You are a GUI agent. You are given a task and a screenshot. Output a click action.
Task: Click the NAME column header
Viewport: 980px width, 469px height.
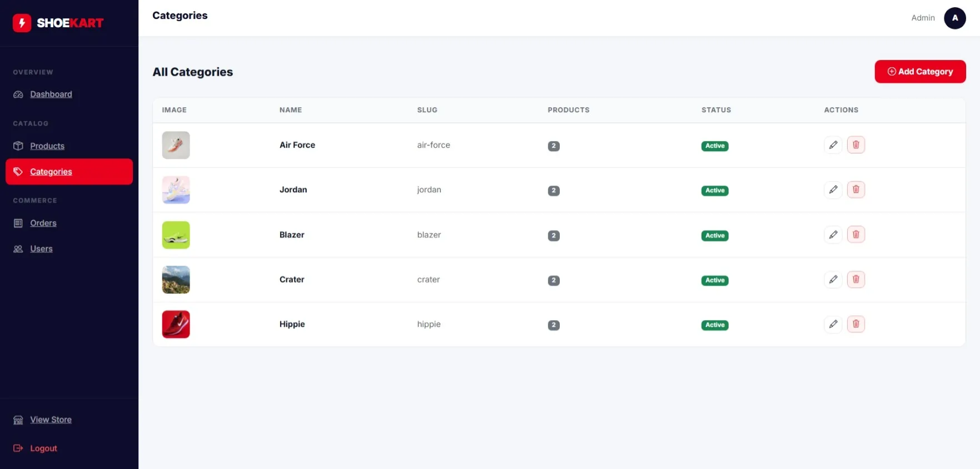point(291,110)
